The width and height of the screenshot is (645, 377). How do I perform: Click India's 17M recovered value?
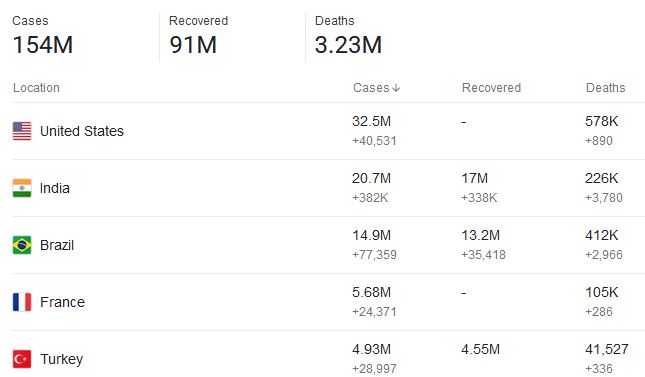click(x=474, y=178)
